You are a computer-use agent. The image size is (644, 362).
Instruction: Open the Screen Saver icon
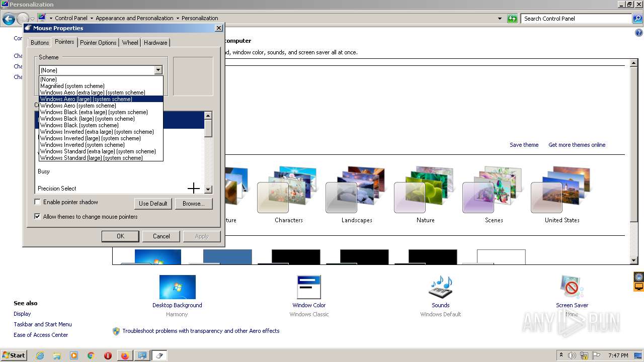(x=572, y=287)
